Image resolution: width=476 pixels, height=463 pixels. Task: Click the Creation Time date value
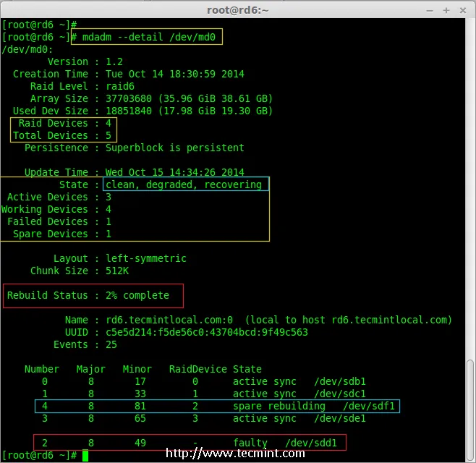[x=175, y=74]
